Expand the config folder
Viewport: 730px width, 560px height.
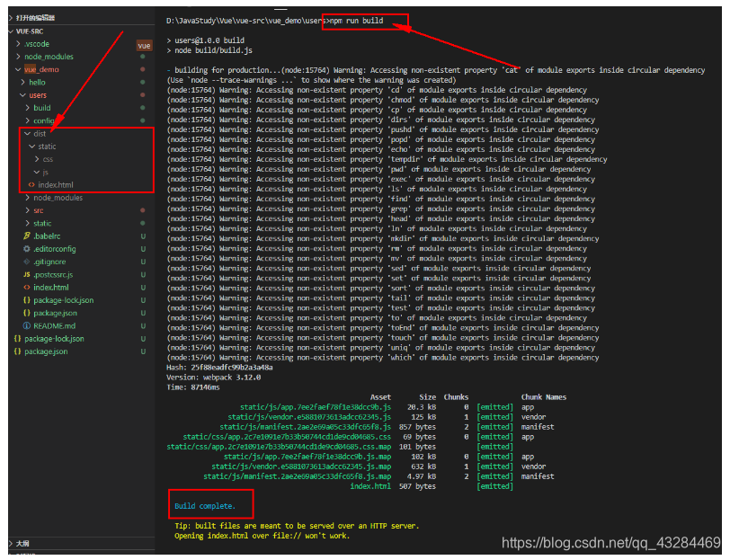[28, 120]
